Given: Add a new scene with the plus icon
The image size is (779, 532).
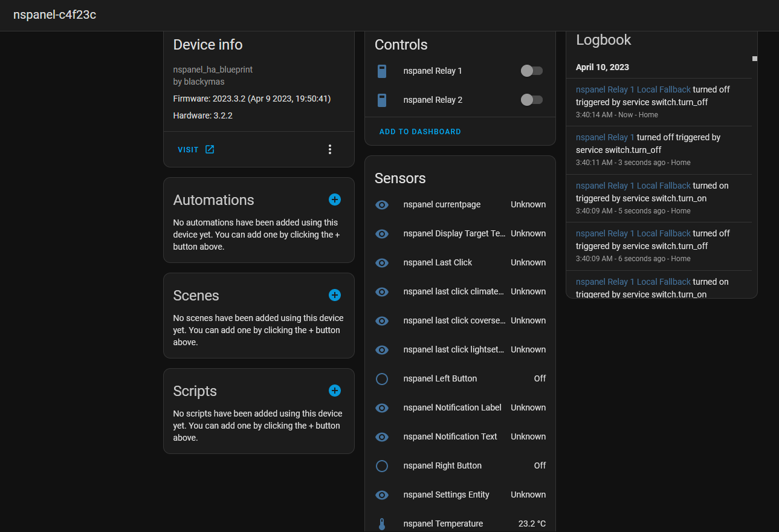Looking at the screenshot, I should (x=334, y=295).
